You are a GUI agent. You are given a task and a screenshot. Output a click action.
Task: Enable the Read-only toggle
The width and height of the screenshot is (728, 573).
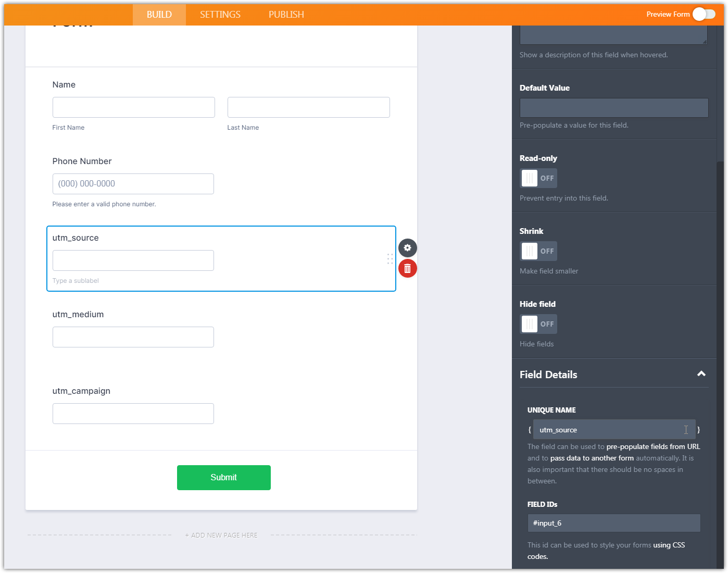[x=538, y=178]
